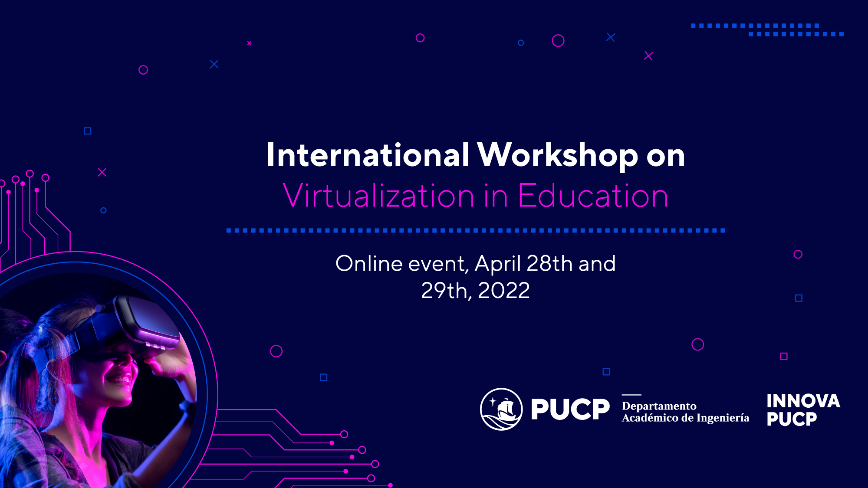Click the 'Departamento Académico de Ingeniería' label
This screenshot has width=868, height=488.
[x=686, y=413]
